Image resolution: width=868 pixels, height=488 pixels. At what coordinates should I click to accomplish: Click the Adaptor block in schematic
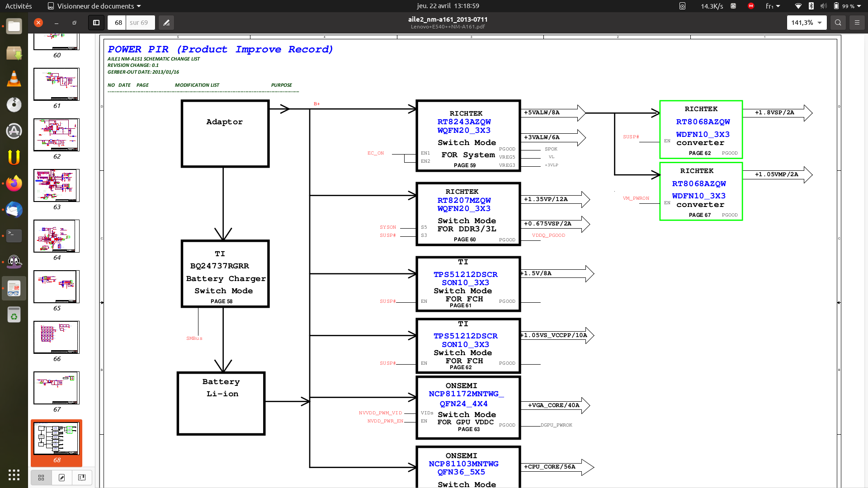click(225, 134)
